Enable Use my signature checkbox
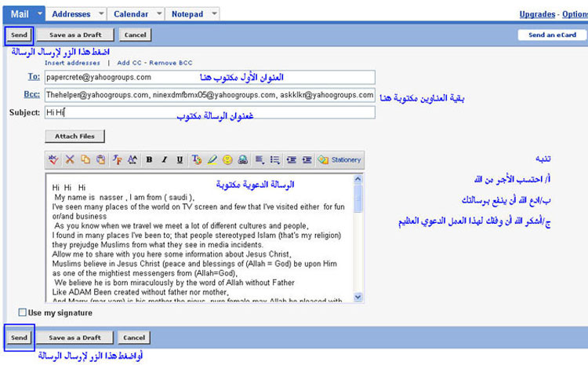Viewport: 588px width, 365px height. point(23,312)
